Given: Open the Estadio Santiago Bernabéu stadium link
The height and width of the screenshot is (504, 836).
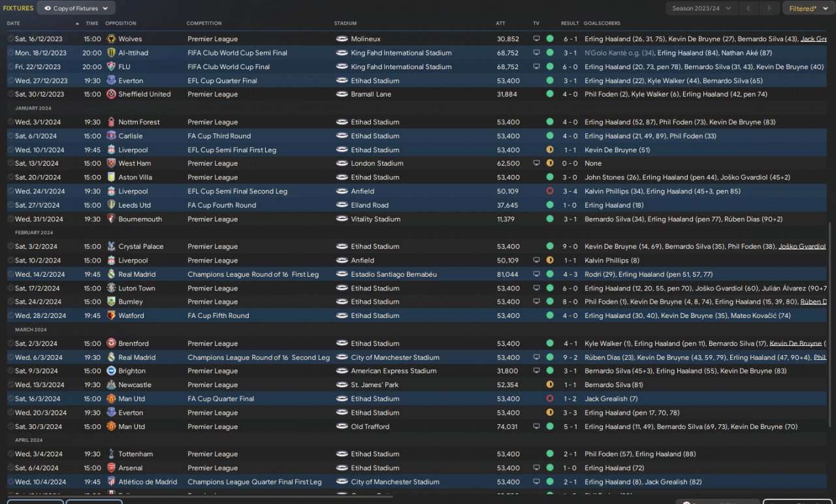Looking at the screenshot, I should click(394, 274).
